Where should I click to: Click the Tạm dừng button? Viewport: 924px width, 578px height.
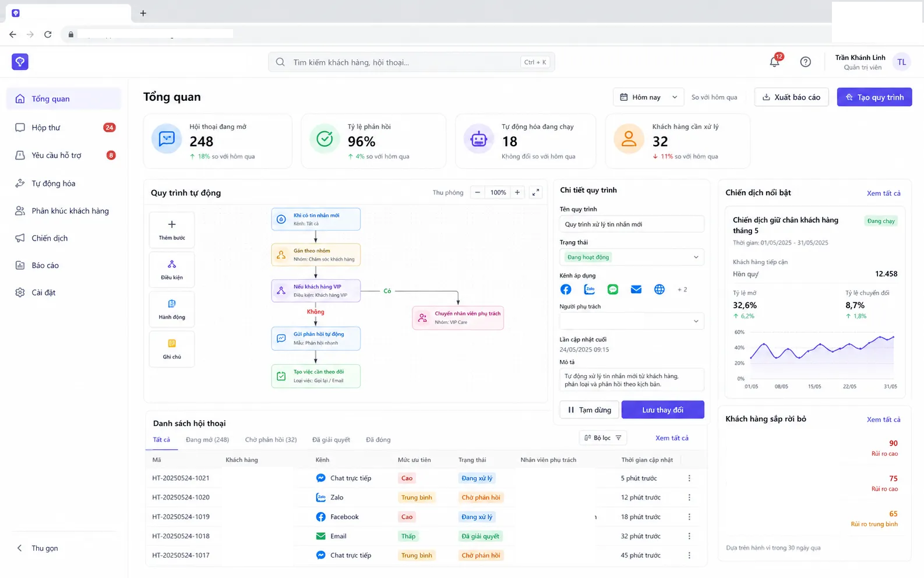589,410
